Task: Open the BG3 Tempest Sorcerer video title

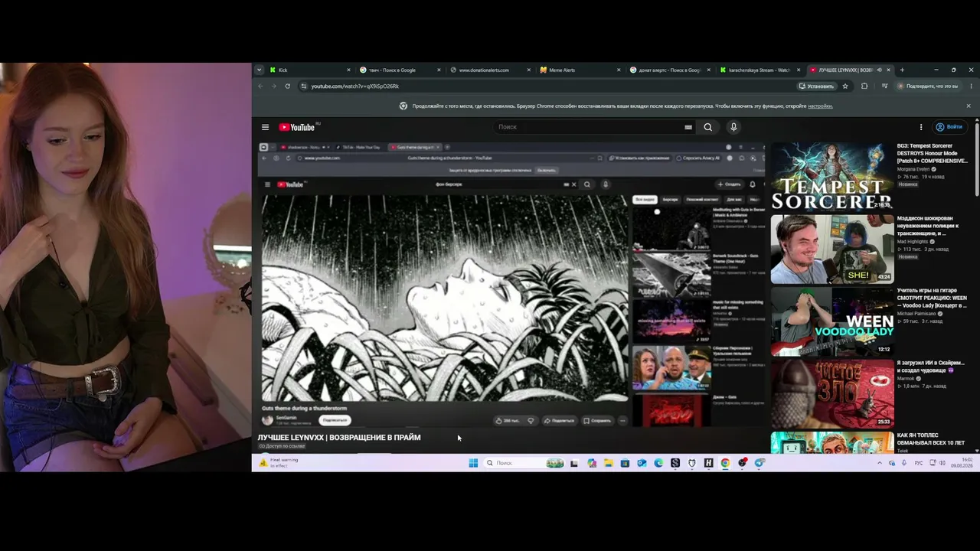Action: 932,153
